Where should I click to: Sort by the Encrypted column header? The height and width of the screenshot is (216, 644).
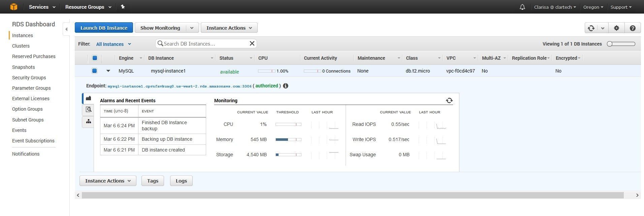(x=567, y=58)
